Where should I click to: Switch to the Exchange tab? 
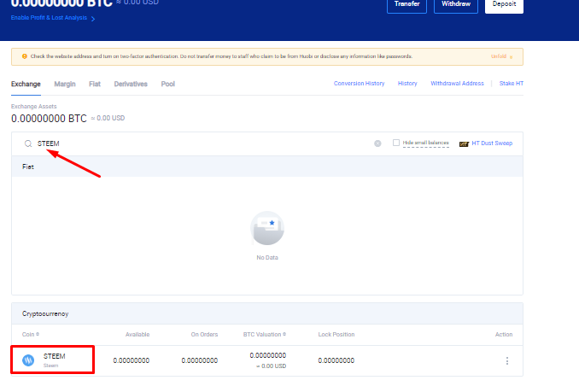click(x=26, y=85)
